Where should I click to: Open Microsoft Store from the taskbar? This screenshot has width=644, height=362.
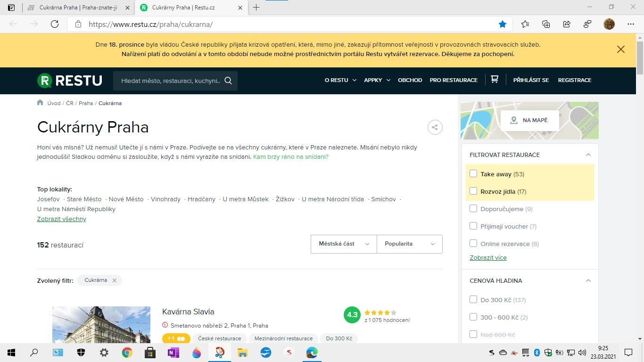click(x=150, y=352)
